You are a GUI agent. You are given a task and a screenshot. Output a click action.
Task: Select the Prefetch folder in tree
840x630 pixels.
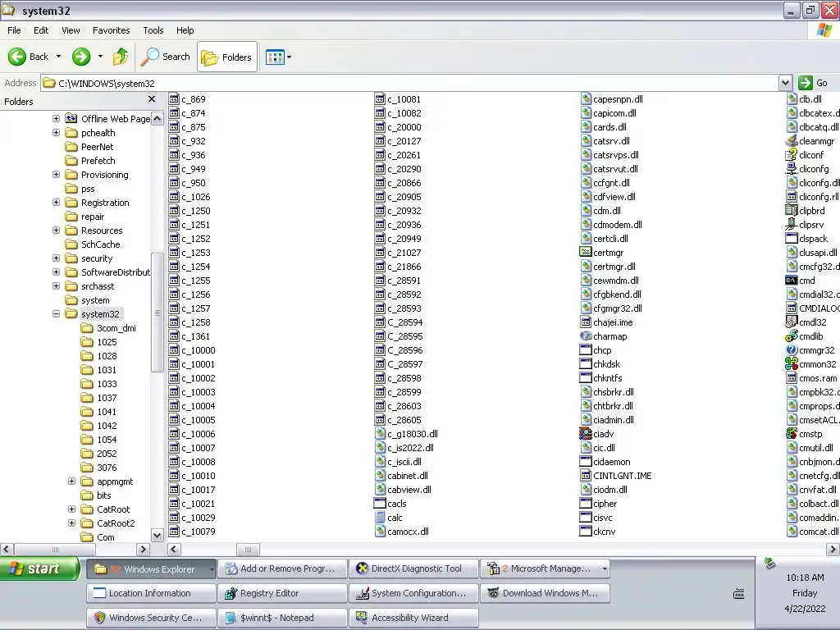click(98, 161)
